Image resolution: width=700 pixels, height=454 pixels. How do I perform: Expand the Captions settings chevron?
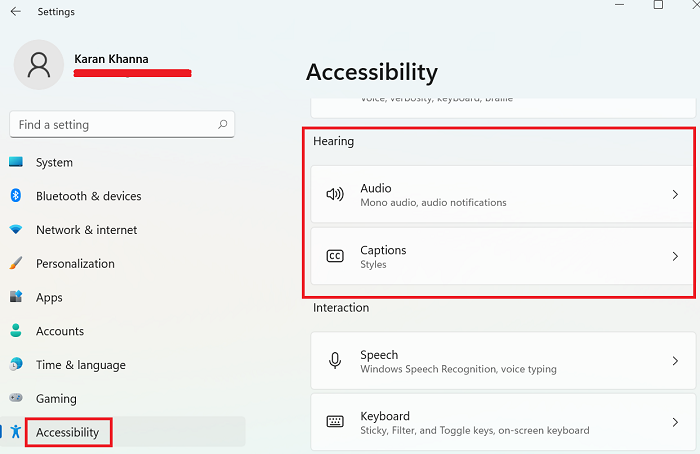[x=675, y=256]
